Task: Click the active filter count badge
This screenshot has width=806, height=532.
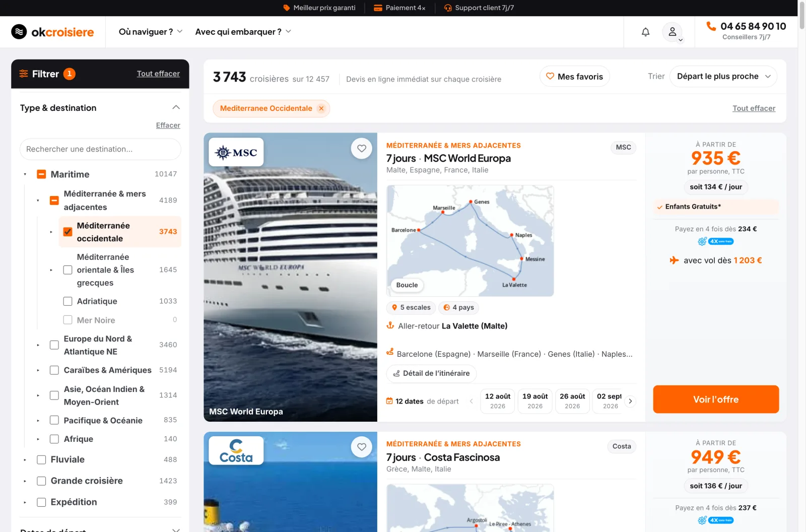Action: 70,74
